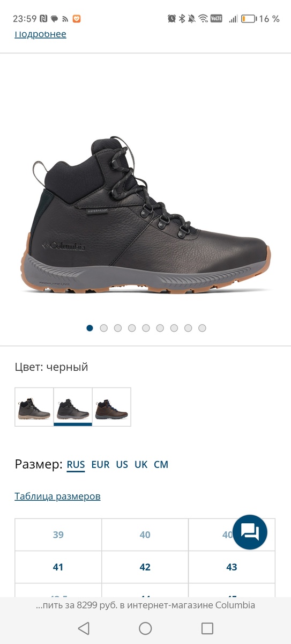Tap the Android home circle button

coord(145,628)
